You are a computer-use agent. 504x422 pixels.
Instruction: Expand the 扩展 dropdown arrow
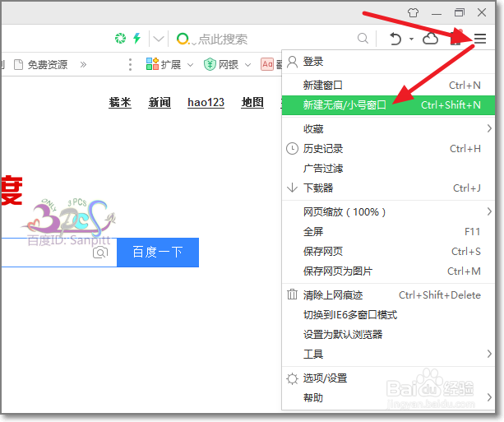coord(190,65)
